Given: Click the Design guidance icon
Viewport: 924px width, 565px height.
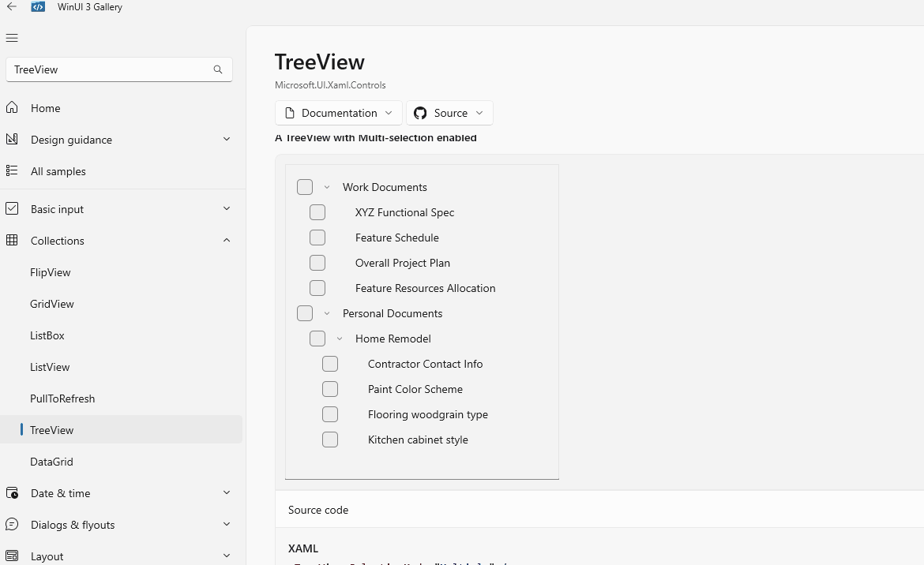Looking at the screenshot, I should pyautogui.click(x=13, y=140).
